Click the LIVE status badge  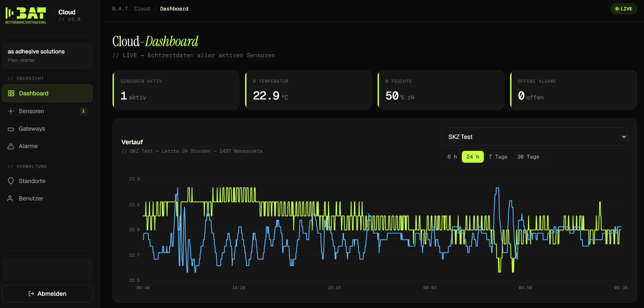pos(623,9)
